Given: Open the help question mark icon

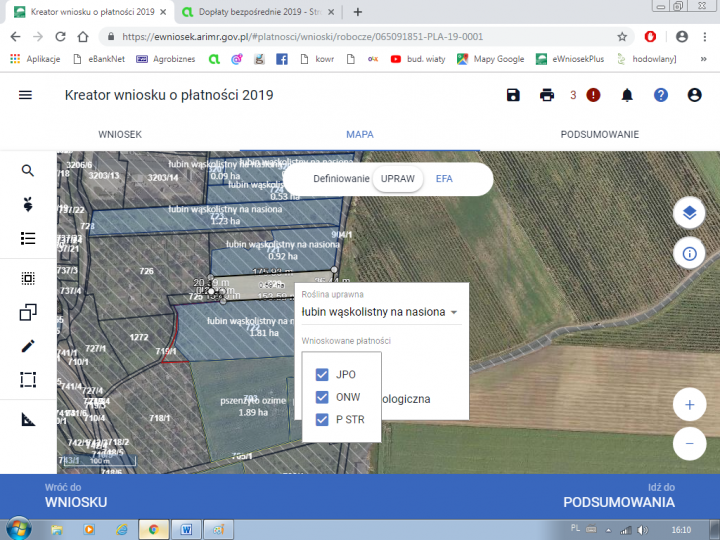Looking at the screenshot, I should click(660, 95).
